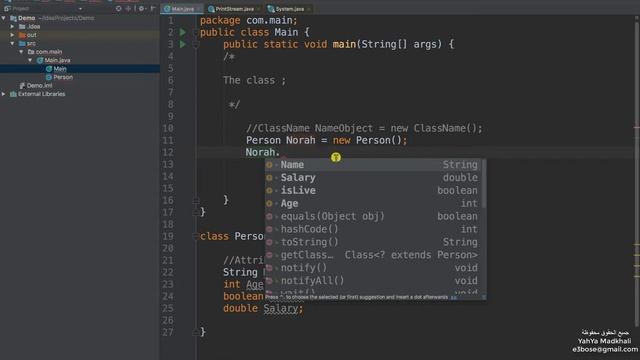Choose the isLive boolean suggestion
640x360 pixels.
373,191
